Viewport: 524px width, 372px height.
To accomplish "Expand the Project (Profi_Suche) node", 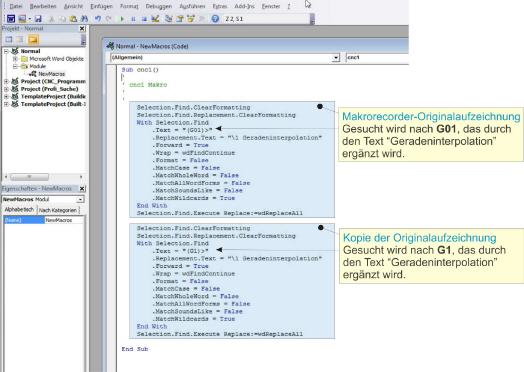I will point(6,89).
